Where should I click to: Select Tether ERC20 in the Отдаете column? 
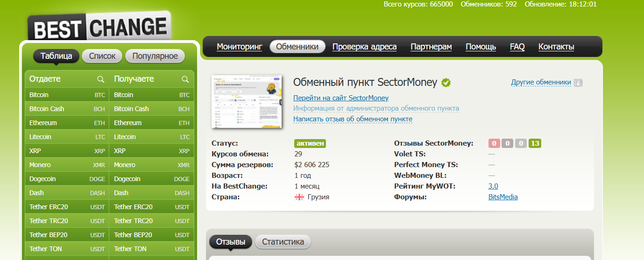tap(67, 207)
